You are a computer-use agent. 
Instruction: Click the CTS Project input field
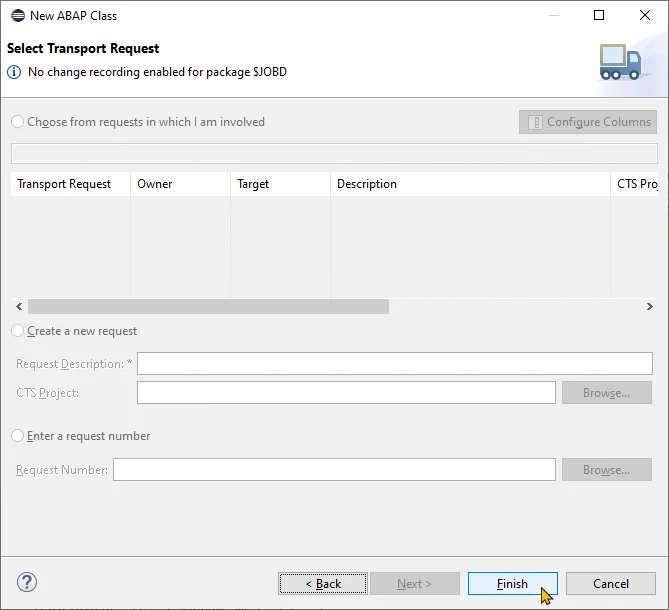click(x=346, y=392)
